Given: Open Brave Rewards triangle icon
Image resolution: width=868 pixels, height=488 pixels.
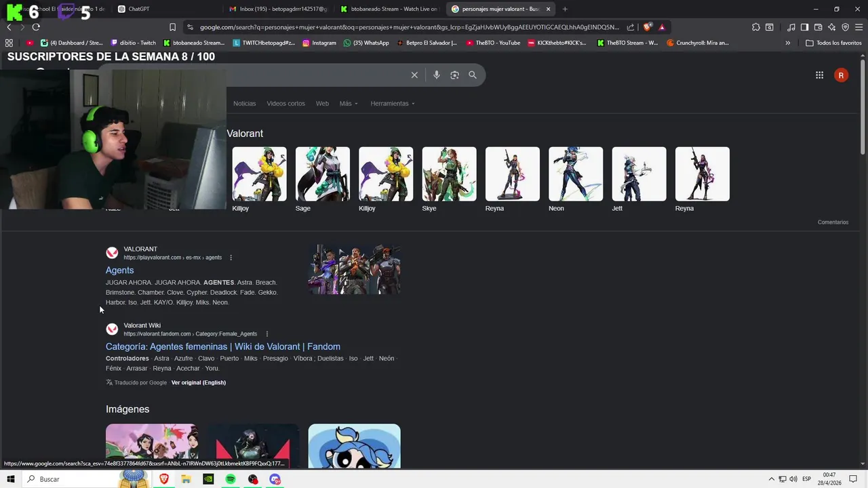Looking at the screenshot, I should (x=662, y=27).
